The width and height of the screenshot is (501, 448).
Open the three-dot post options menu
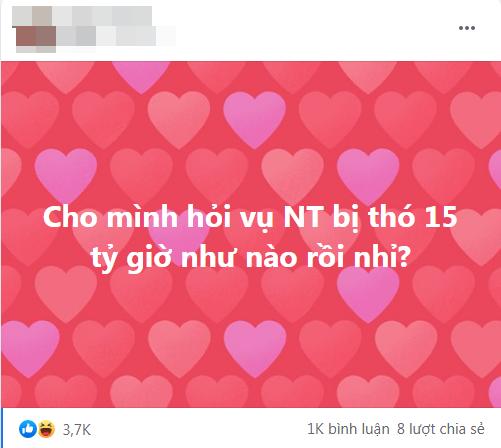(467, 28)
